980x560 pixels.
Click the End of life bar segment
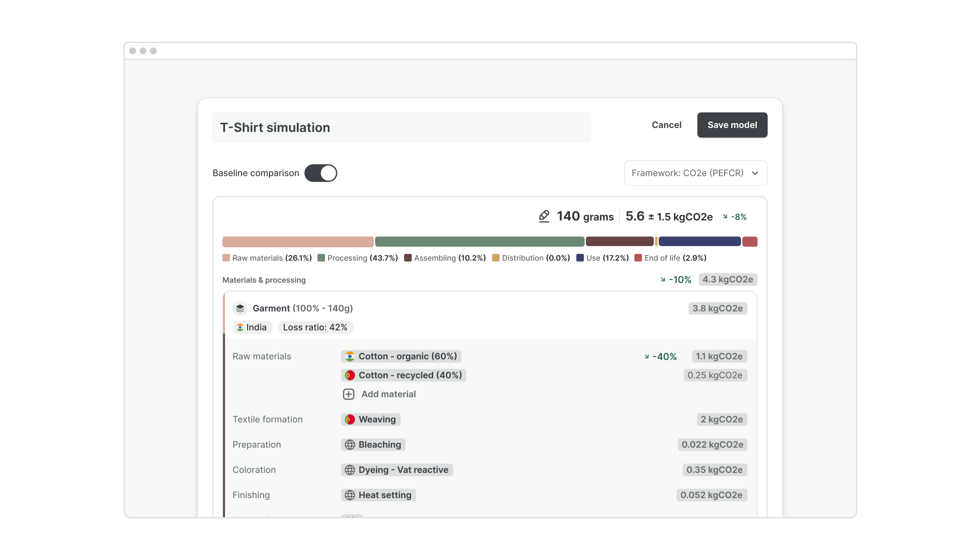tap(750, 241)
